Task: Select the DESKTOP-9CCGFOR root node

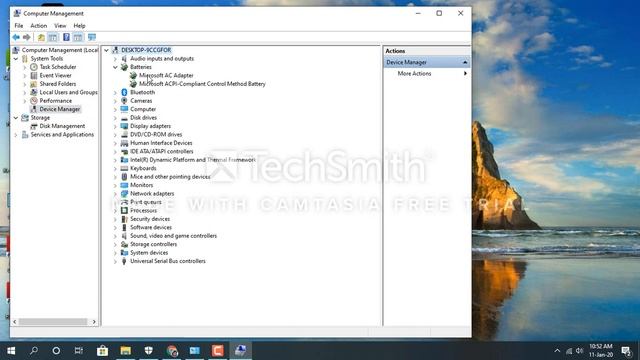Action: 146,50
